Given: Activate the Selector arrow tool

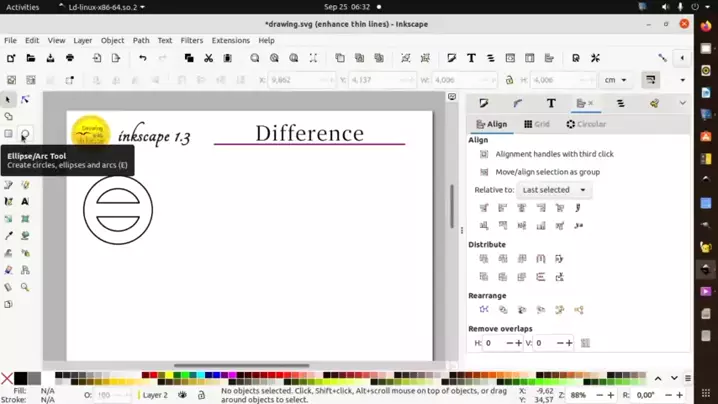Looking at the screenshot, I should 8,100.
